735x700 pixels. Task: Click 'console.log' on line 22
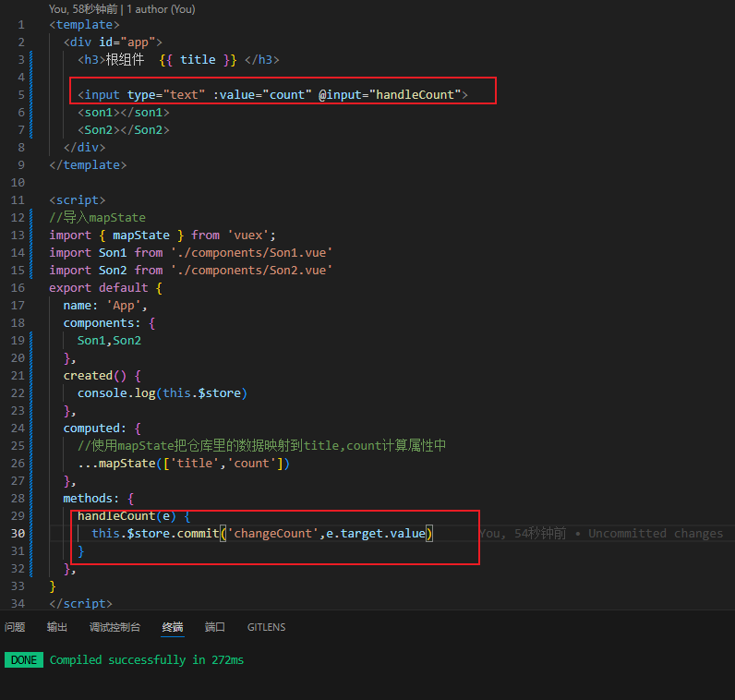click(x=116, y=392)
